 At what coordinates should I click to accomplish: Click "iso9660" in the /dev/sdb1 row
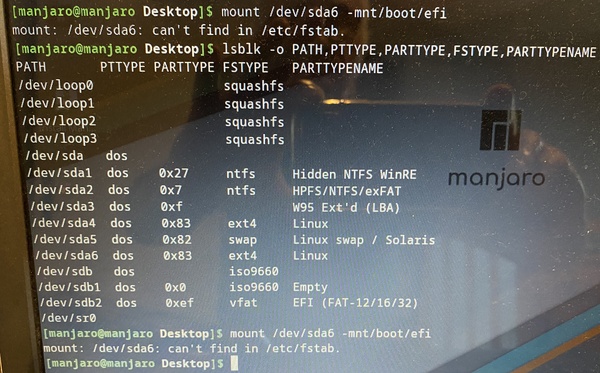coord(254,287)
